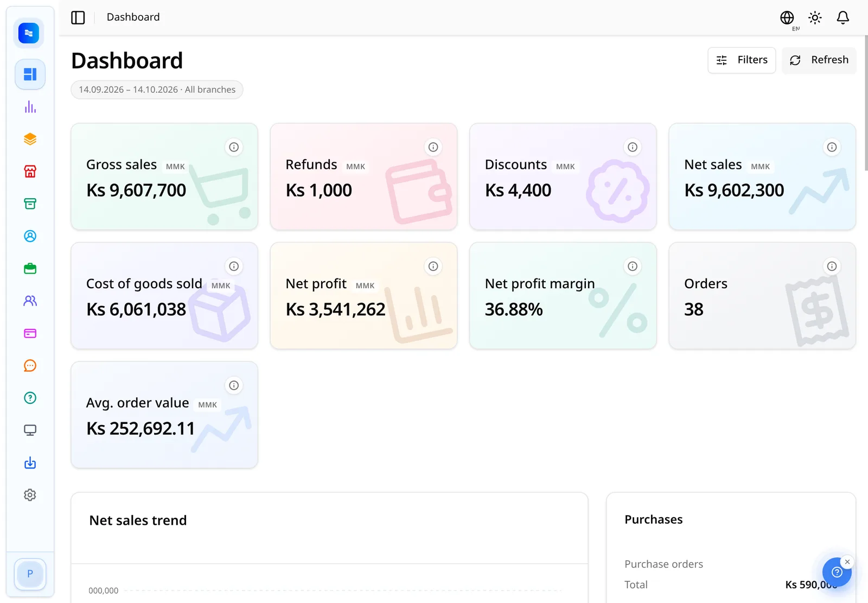Click the page vertical scrollbar
Screen dimensions: 868x603
[x=866, y=103]
